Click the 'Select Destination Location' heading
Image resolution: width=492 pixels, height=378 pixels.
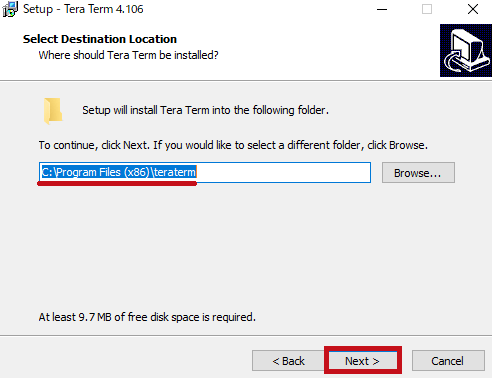[x=100, y=39]
